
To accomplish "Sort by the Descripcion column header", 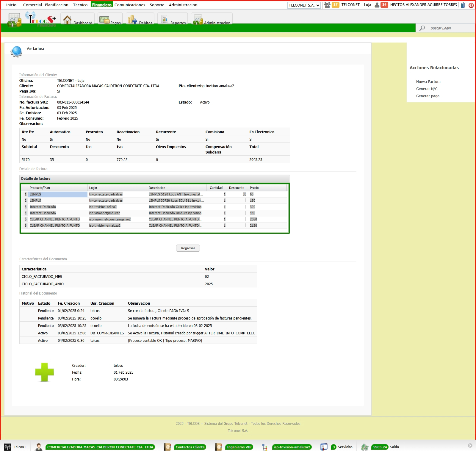I will pyautogui.click(x=176, y=188).
